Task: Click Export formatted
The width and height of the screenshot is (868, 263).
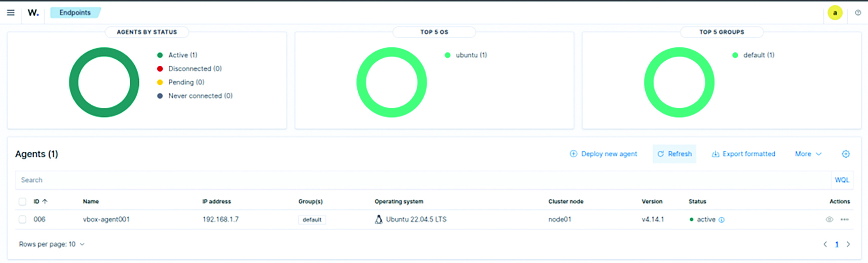Action: [743, 154]
